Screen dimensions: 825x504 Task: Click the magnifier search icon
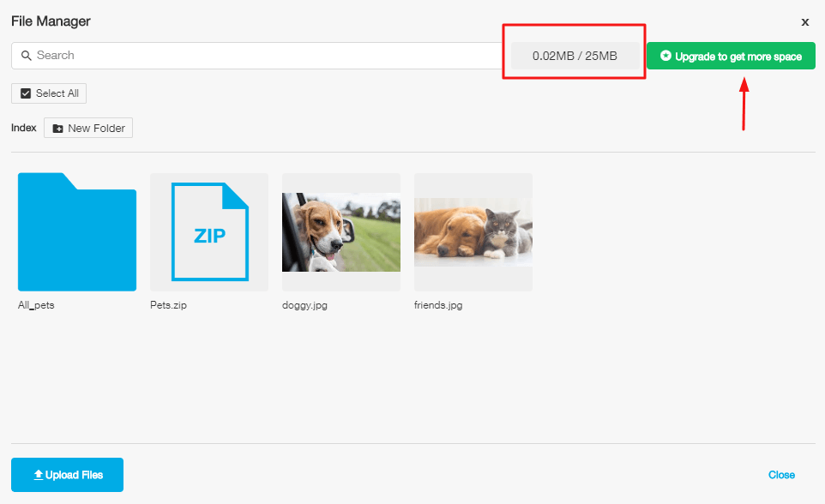click(26, 55)
